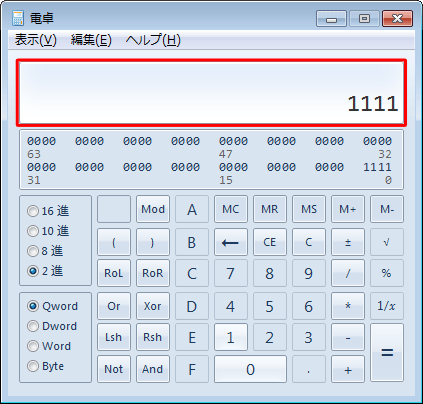This screenshot has height=404, width=423.
Task: Click the CE clear entry button
Action: pyautogui.click(x=270, y=242)
